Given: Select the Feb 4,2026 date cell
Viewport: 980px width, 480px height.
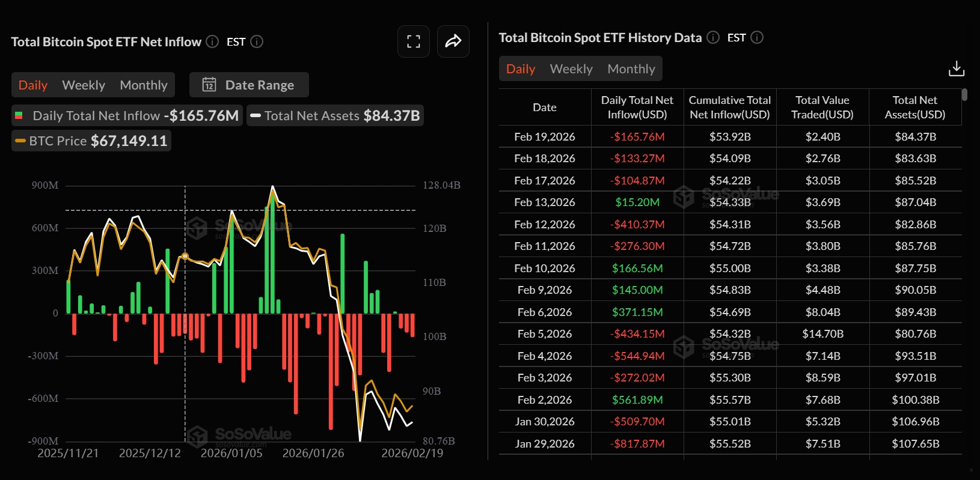Looking at the screenshot, I should [x=545, y=356].
